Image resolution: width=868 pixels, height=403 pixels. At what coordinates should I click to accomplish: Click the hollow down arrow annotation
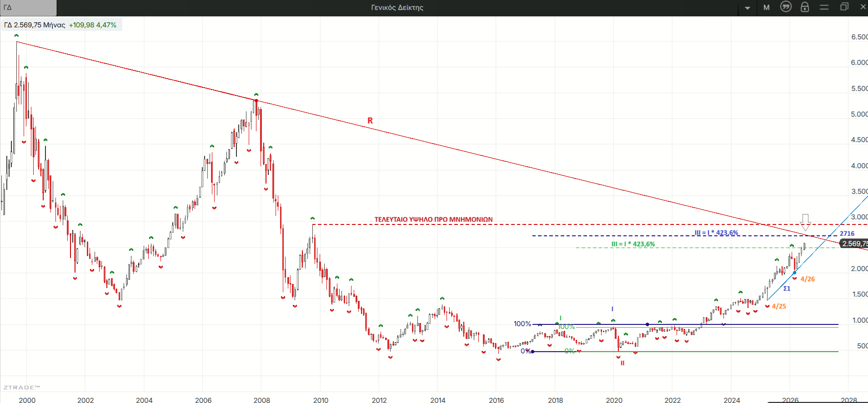tap(805, 222)
